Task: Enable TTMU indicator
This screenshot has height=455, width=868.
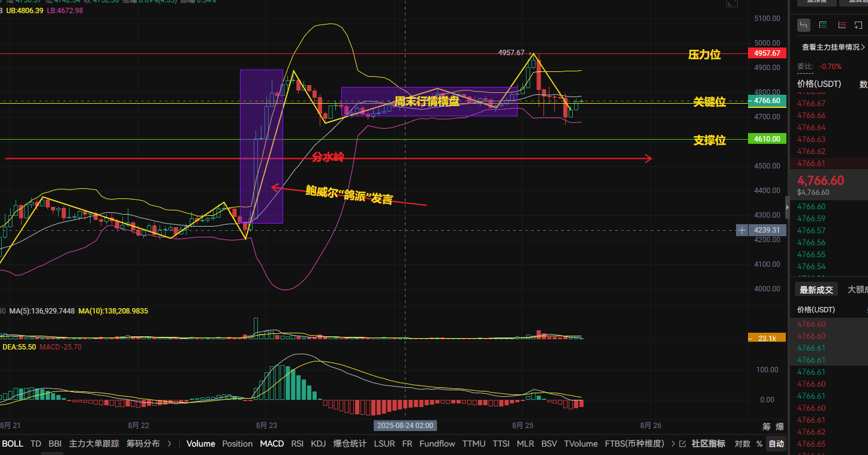Action: [x=474, y=444]
